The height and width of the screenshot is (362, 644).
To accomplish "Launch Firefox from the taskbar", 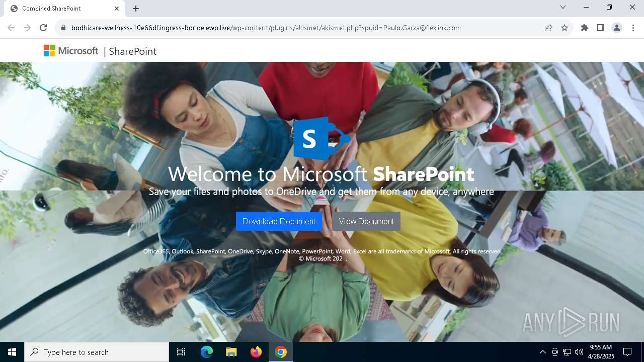I will (x=256, y=352).
